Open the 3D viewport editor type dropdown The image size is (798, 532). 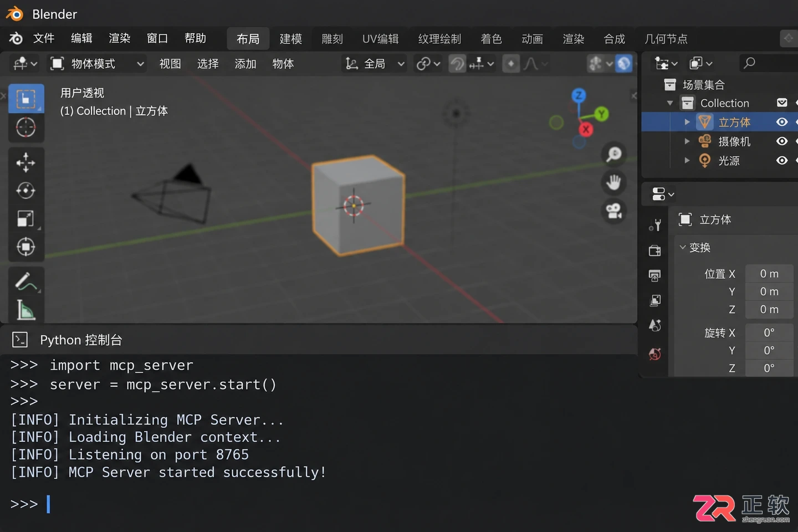25,64
